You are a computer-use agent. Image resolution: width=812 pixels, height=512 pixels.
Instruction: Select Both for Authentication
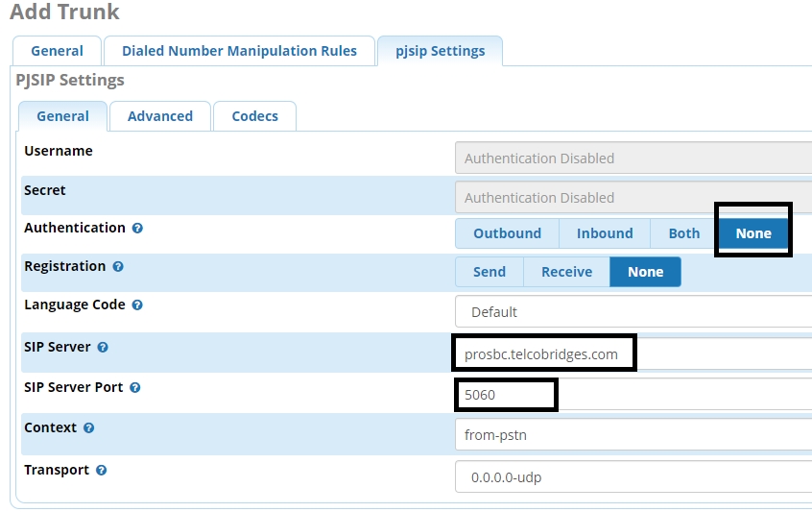(684, 233)
